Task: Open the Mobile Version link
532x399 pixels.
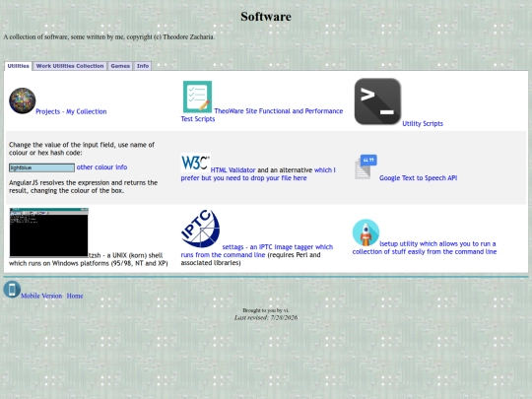Action: coord(41,296)
